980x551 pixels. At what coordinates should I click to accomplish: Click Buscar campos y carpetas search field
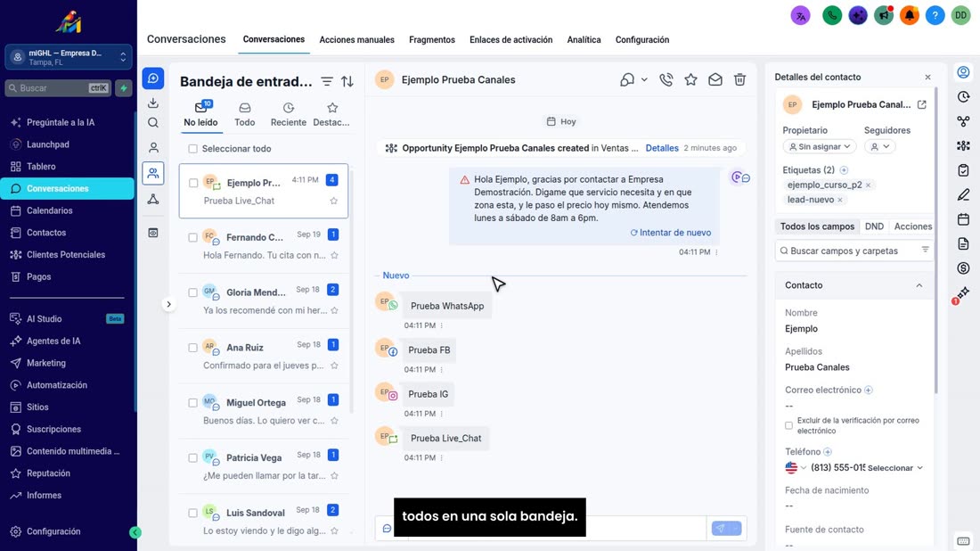point(853,251)
